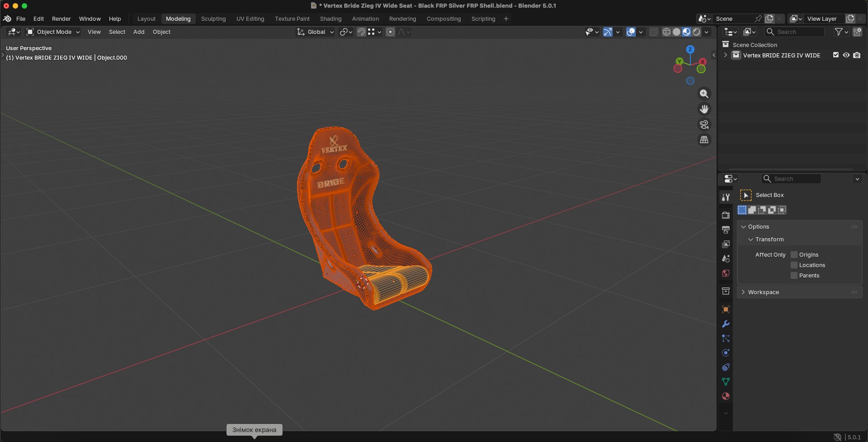Switch to the UV Editing workspace tab
868x442 pixels.
point(250,19)
